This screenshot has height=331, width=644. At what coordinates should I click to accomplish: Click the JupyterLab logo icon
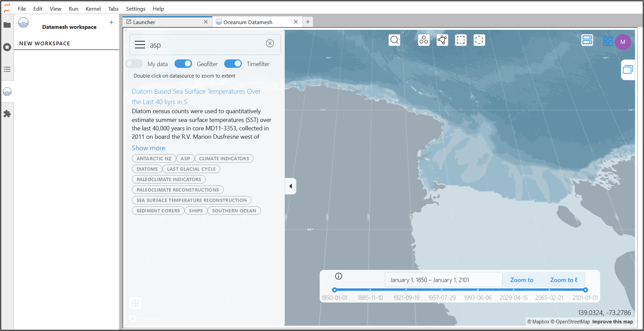tap(7, 8)
